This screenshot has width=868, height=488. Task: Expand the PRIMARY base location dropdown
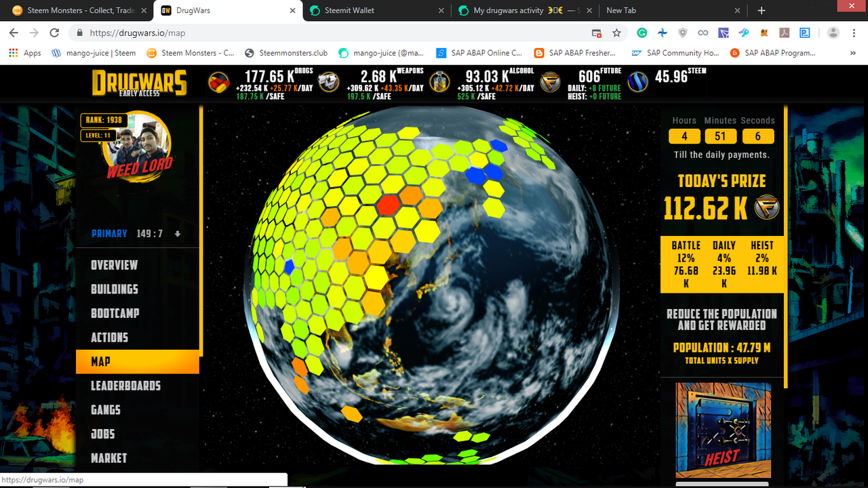tap(178, 234)
